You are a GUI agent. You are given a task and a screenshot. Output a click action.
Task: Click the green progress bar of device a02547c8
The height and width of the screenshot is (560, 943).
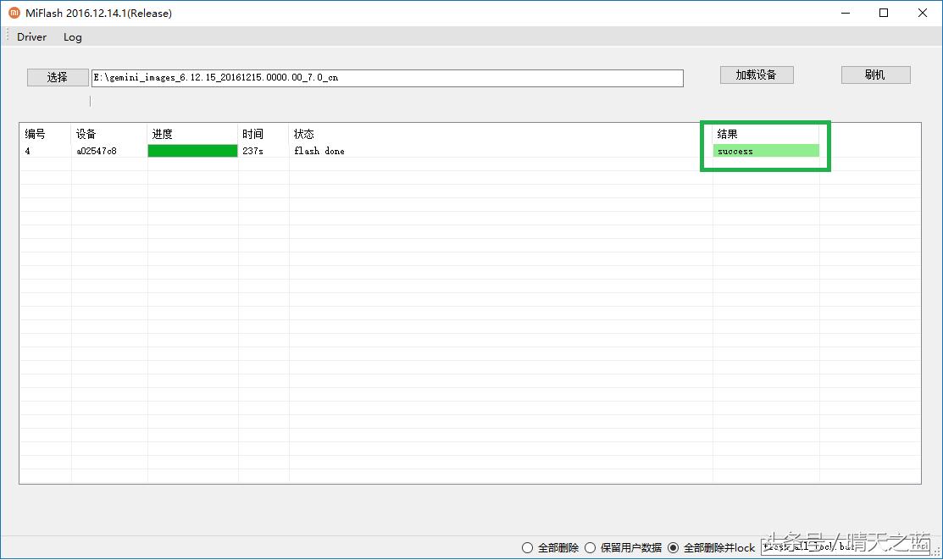point(191,150)
